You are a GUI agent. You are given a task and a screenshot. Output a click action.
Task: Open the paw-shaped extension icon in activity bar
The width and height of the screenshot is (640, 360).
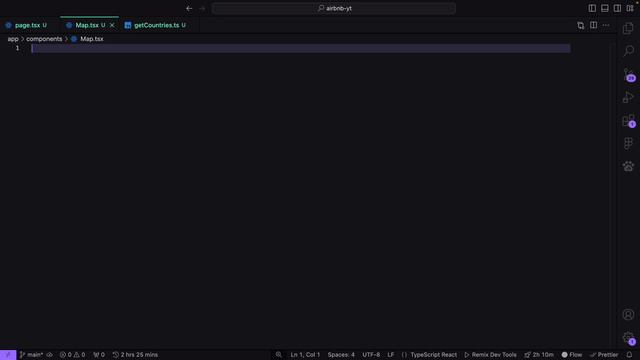pos(628,166)
